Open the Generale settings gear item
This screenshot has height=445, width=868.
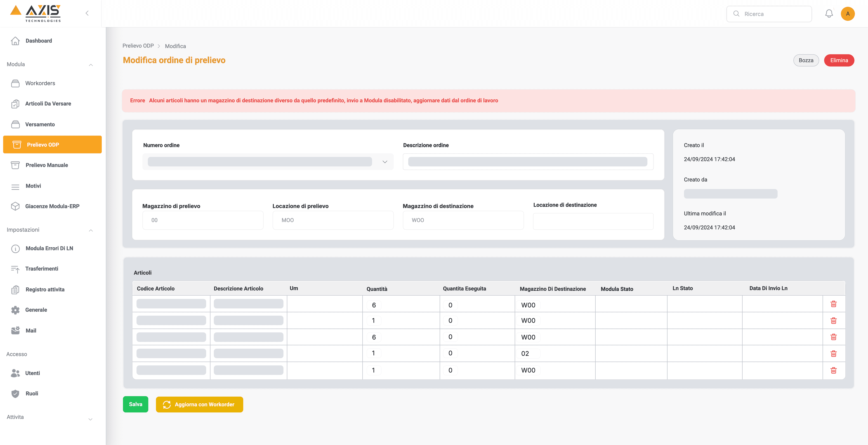pos(36,310)
